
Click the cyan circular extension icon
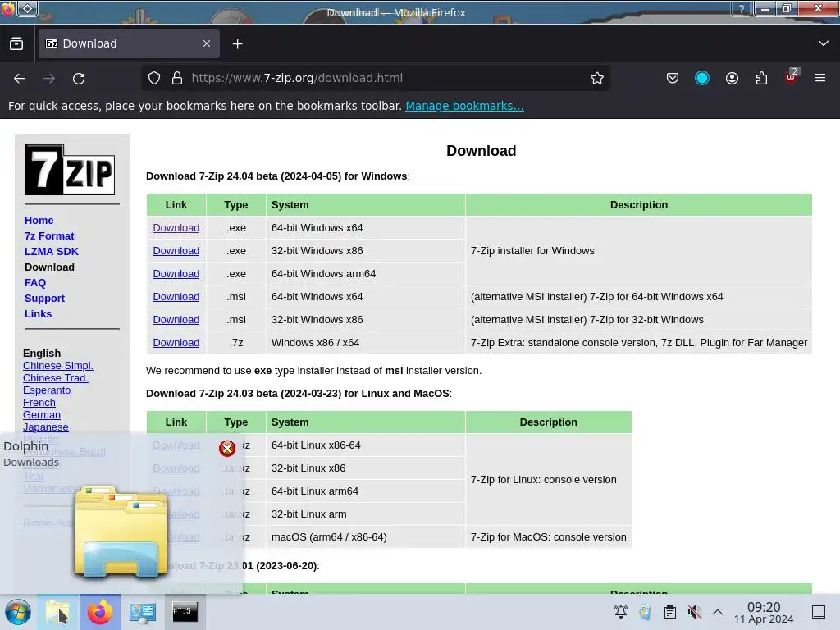pos(702,78)
